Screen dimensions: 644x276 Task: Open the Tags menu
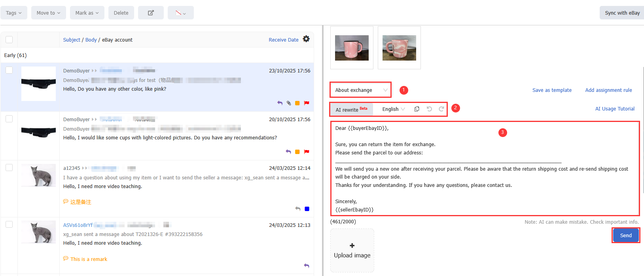[13, 13]
